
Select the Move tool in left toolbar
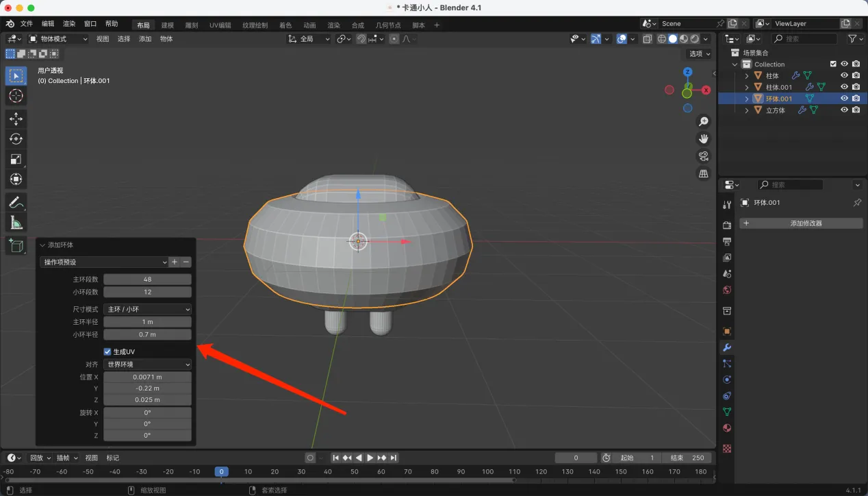coord(16,119)
